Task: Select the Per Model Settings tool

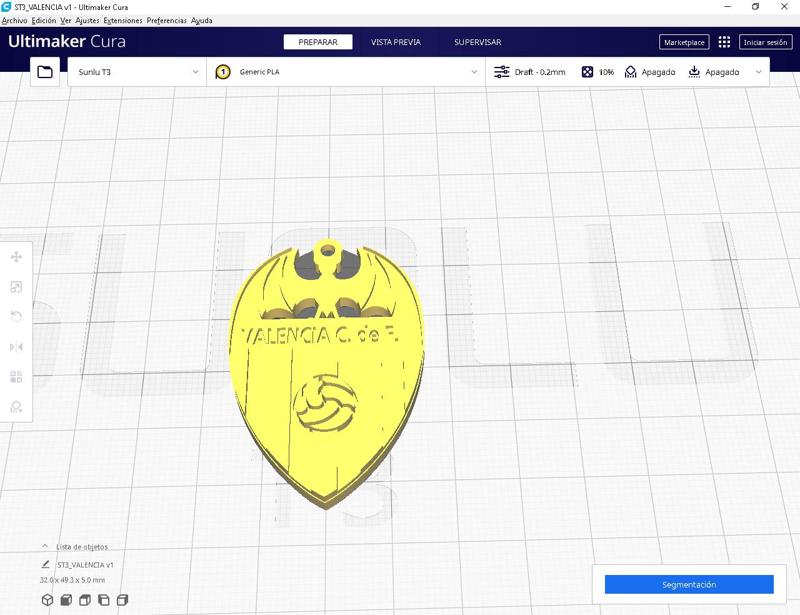Action: 16,377
